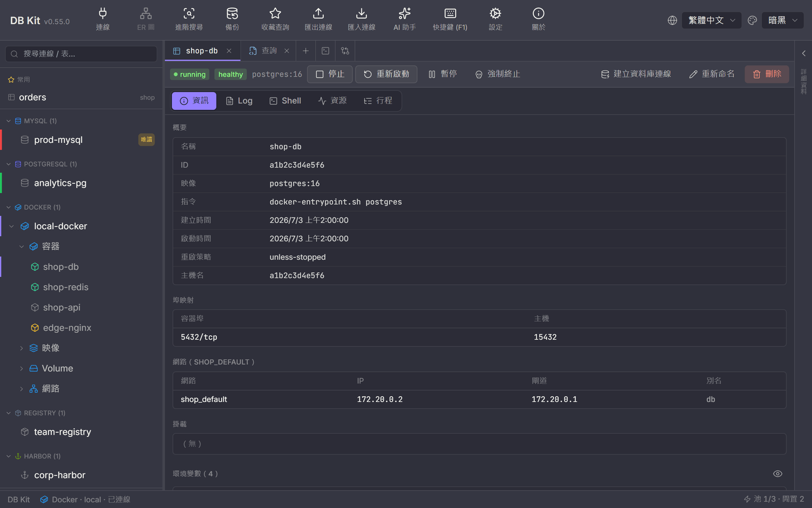Collapse the local-docker connection node
This screenshot has width=812, height=508.
pos(12,226)
